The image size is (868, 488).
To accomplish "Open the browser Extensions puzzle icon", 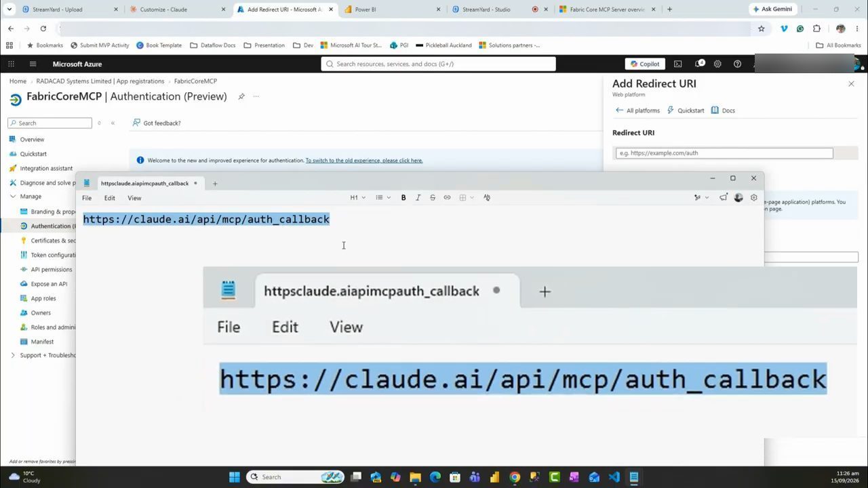I will click(x=816, y=28).
